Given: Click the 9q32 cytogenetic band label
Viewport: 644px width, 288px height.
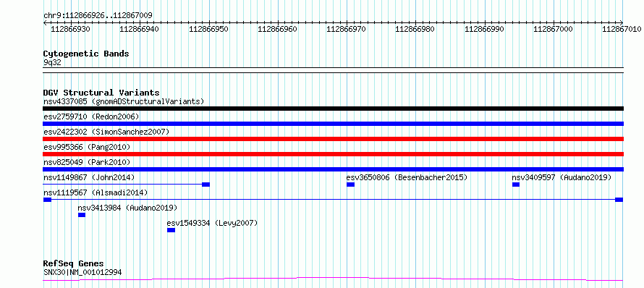Looking at the screenshot, I should (52, 62).
